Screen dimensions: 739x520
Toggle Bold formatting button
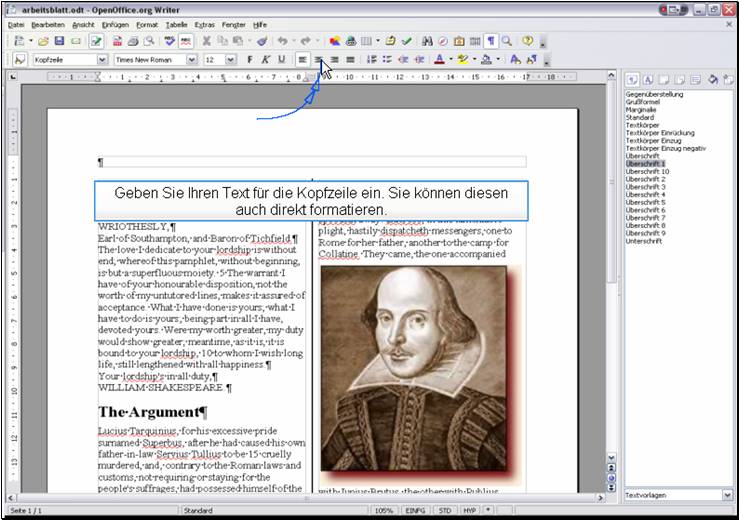pyautogui.click(x=250, y=60)
